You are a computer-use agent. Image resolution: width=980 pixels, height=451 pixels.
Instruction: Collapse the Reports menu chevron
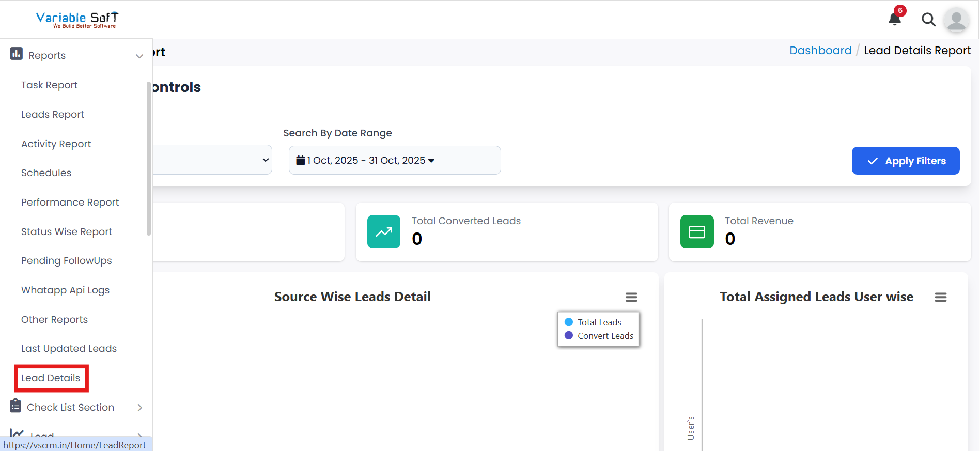(x=139, y=56)
